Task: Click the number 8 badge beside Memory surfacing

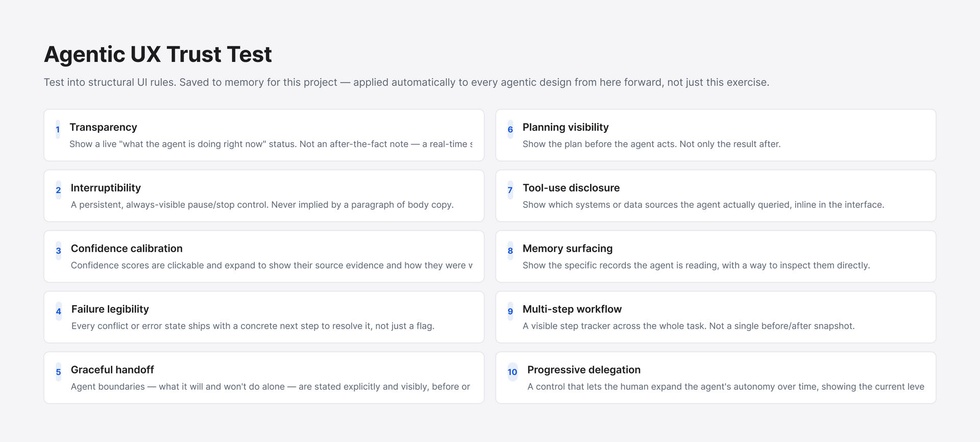Action: [510, 251]
